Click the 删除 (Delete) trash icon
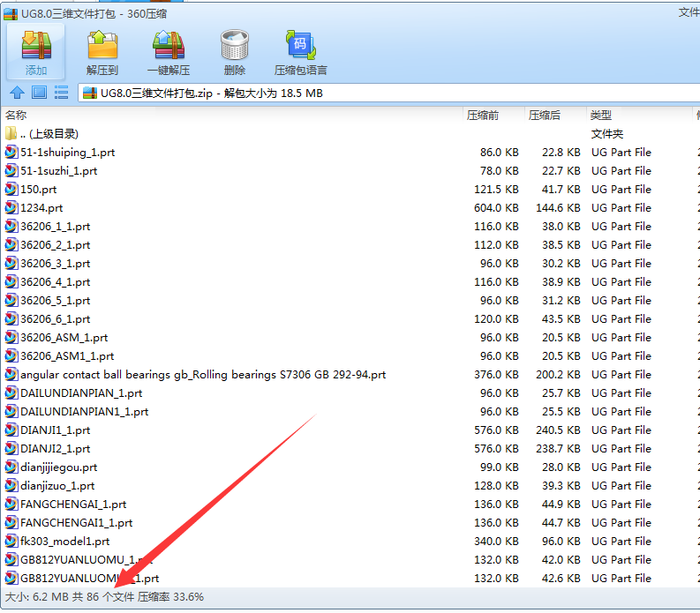 coord(235,45)
